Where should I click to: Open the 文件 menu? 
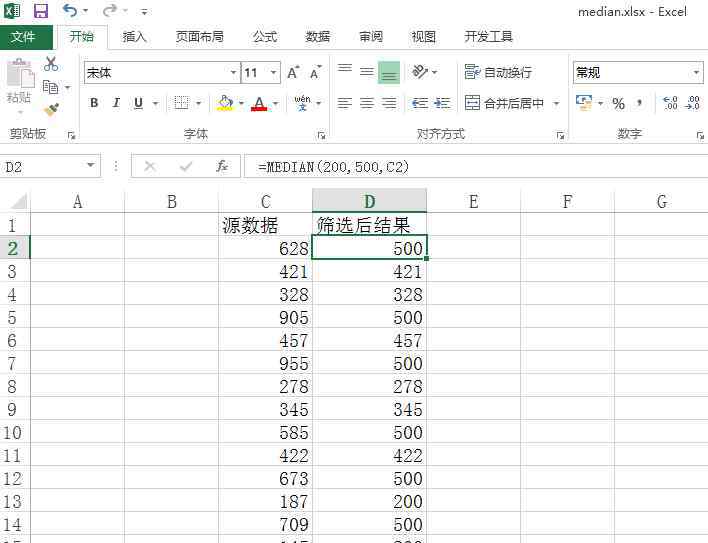pyautogui.click(x=24, y=37)
